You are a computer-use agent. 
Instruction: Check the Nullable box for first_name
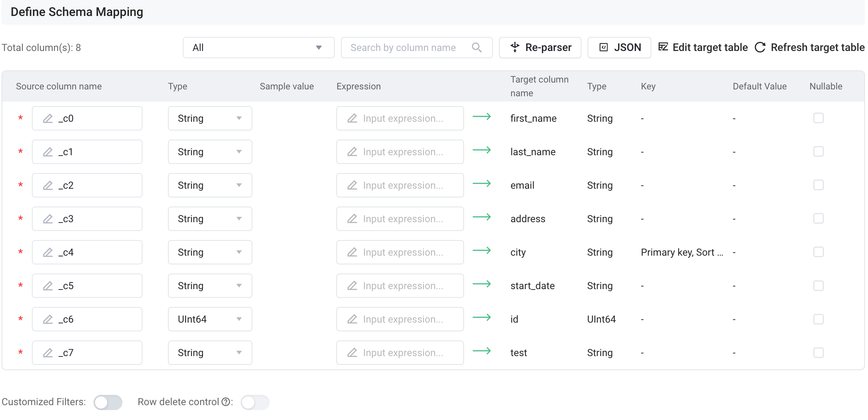pos(818,118)
